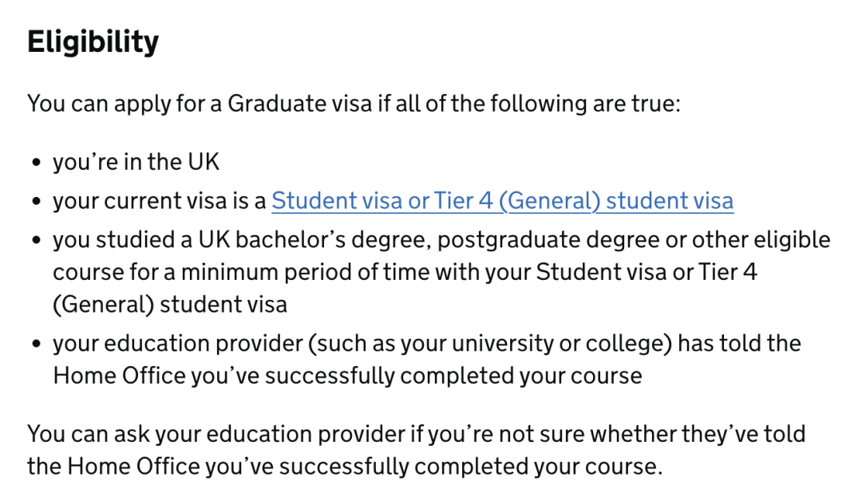Open Student visa or Tier 4 student visa link
The width and height of the screenshot is (862, 504).
coord(502,201)
